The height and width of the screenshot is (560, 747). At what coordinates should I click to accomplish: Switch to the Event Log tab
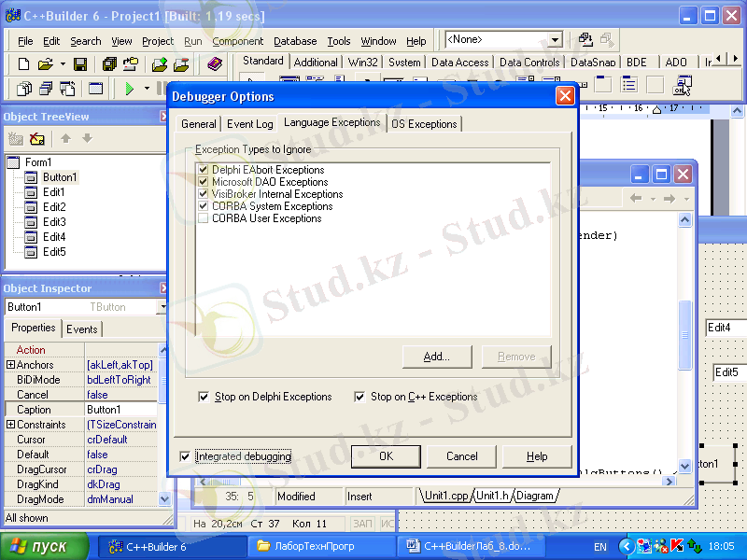click(x=249, y=124)
